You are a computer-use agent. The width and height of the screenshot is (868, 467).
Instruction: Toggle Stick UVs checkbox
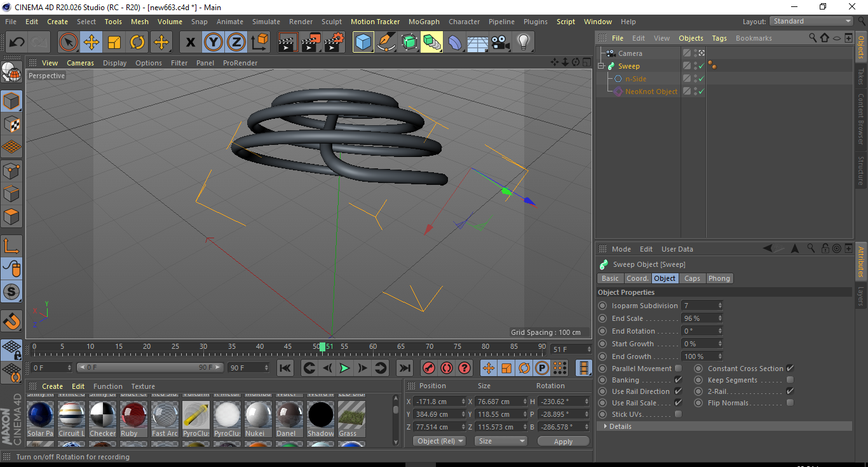[678, 414]
